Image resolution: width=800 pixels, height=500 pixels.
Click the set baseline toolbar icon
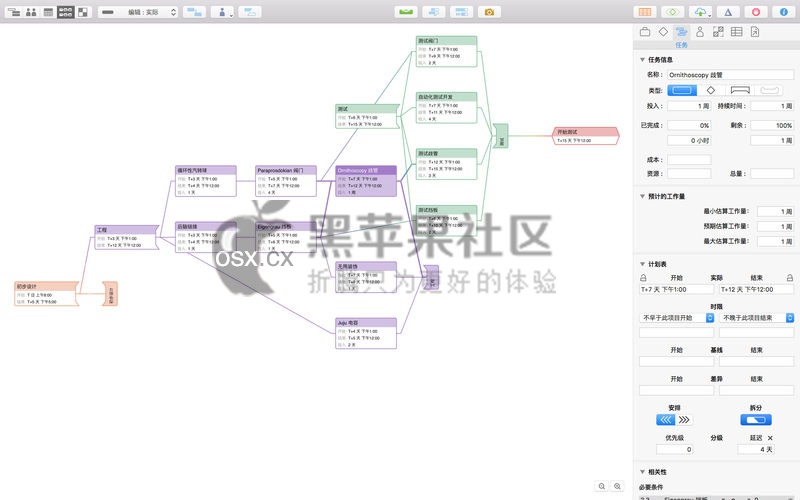[462, 12]
